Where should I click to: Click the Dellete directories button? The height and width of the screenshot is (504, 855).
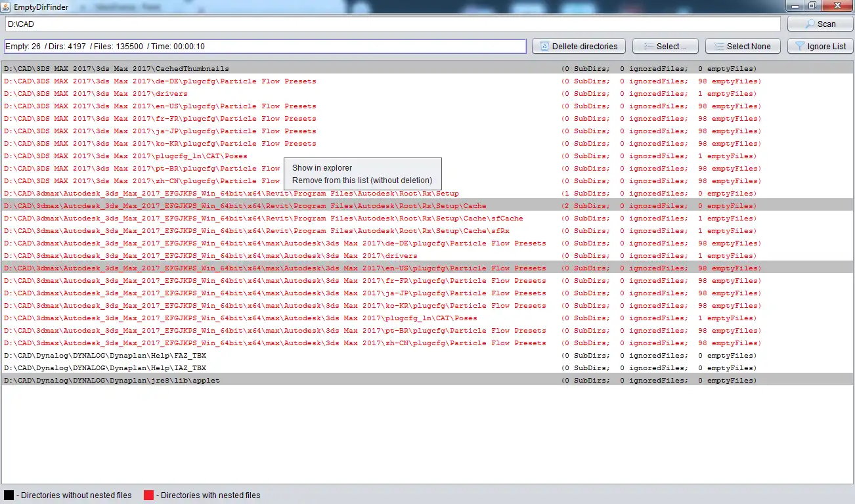point(579,47)
